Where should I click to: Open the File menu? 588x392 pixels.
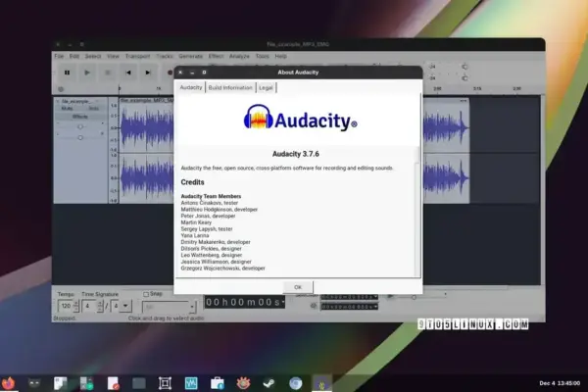click(x=59, y=56)
